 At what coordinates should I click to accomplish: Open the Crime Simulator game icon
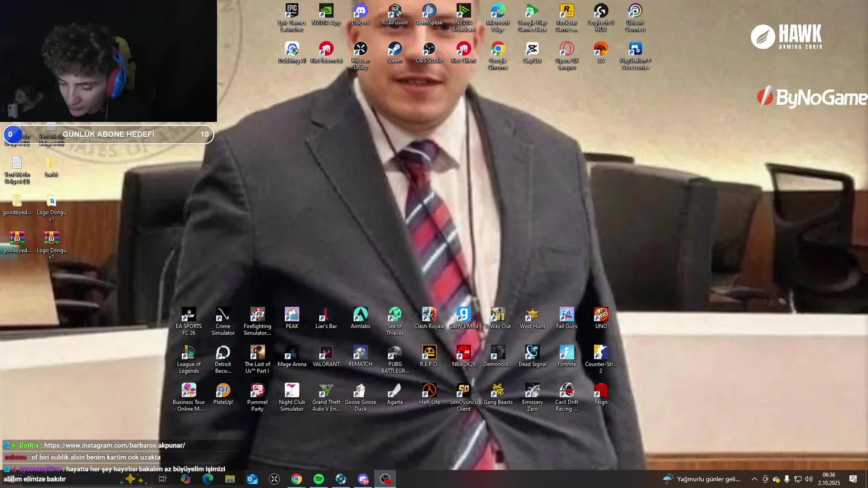(x=223, y=321)
